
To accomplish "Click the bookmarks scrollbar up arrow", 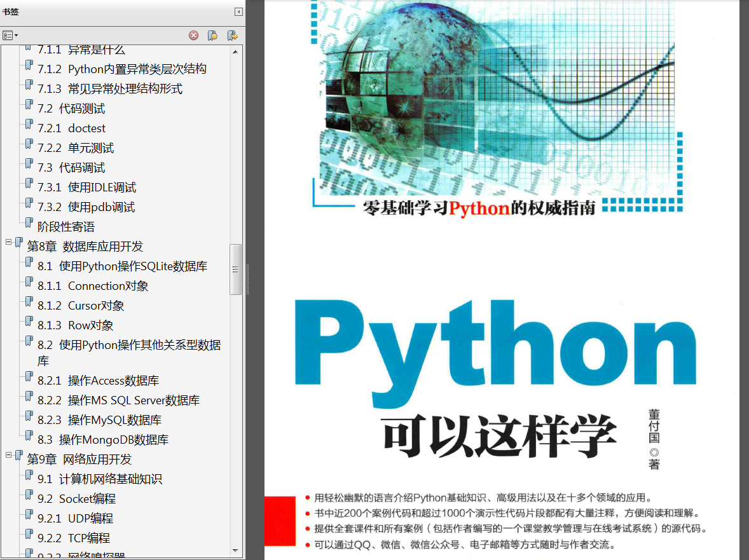I will click(235, 51).
